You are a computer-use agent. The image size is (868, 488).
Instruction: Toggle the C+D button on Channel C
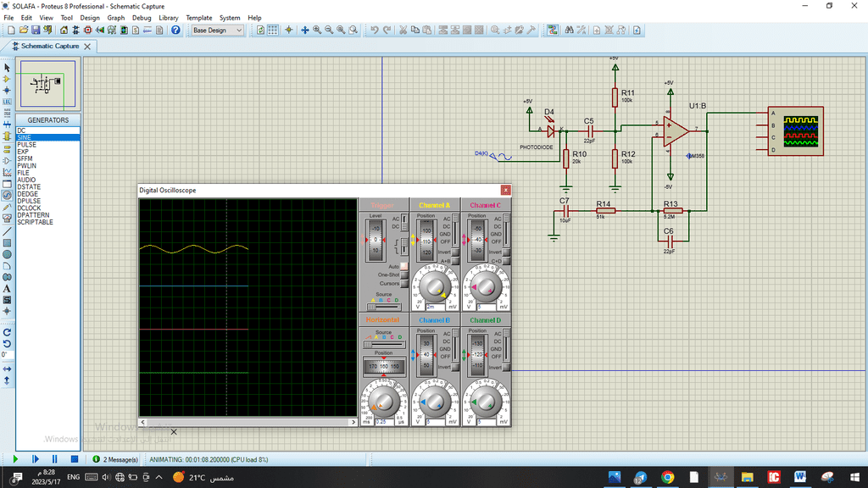(x=506, y=261)
